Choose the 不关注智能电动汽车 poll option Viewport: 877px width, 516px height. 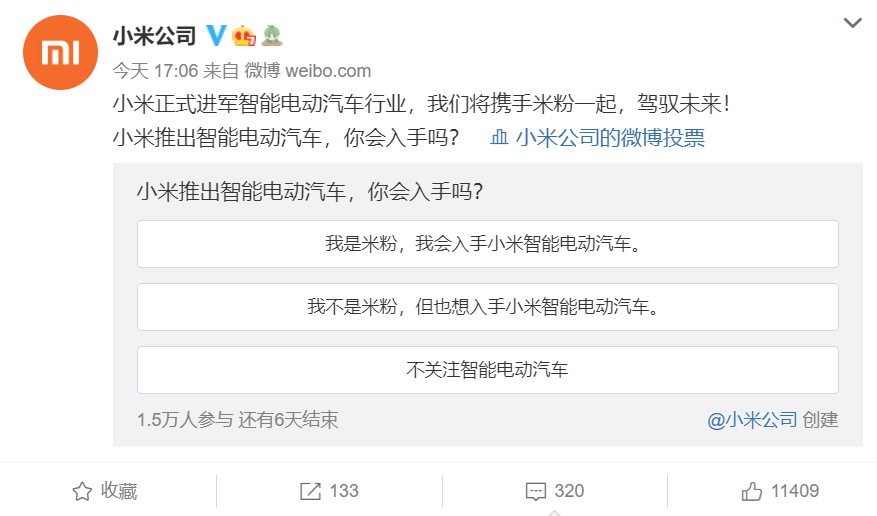point(487,370)
